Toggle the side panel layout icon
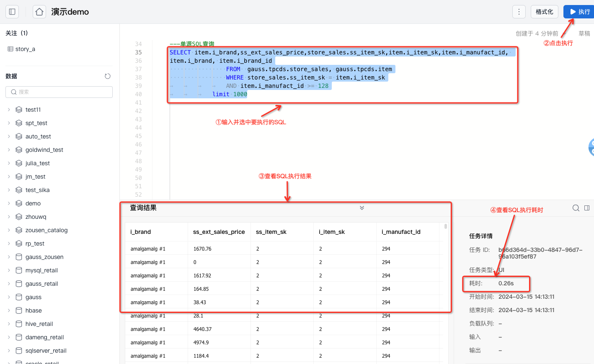 587,208
